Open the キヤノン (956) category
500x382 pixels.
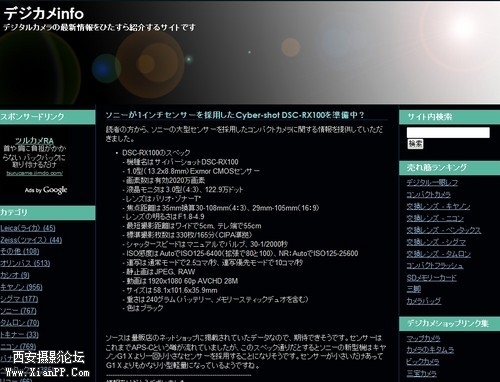pos(21,287)
